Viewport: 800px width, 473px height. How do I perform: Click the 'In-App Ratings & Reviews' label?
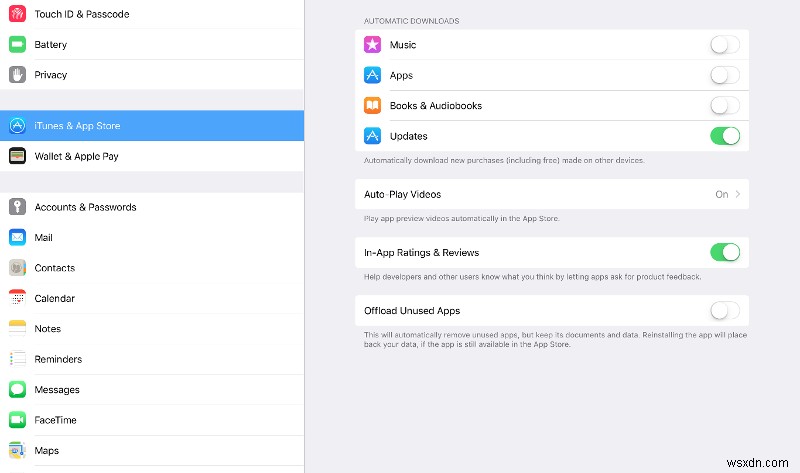click(x=421, y=253)
